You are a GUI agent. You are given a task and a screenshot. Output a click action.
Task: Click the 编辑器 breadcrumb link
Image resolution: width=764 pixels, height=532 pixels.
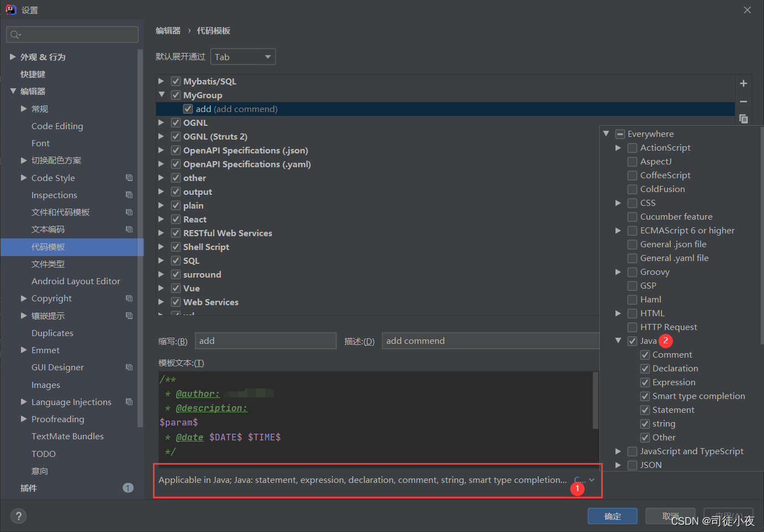coord(168,30)
